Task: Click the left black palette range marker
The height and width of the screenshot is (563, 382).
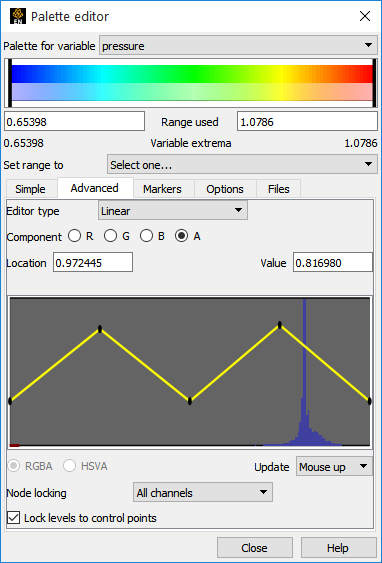Action: [x=10, y=83]
